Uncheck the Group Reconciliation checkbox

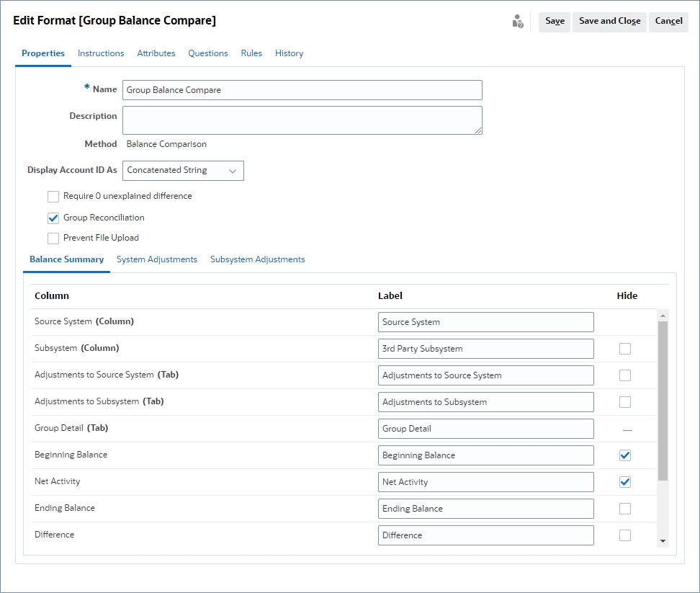coord(53,218)
